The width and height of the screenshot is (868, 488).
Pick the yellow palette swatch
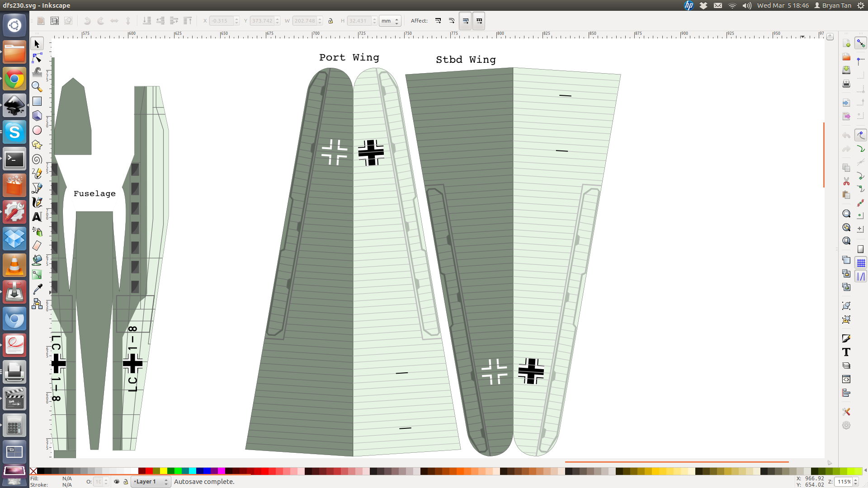point(164,471)
